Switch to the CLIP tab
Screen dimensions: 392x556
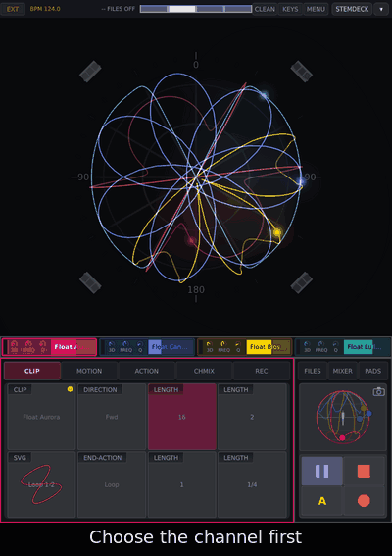coord(32,371)
